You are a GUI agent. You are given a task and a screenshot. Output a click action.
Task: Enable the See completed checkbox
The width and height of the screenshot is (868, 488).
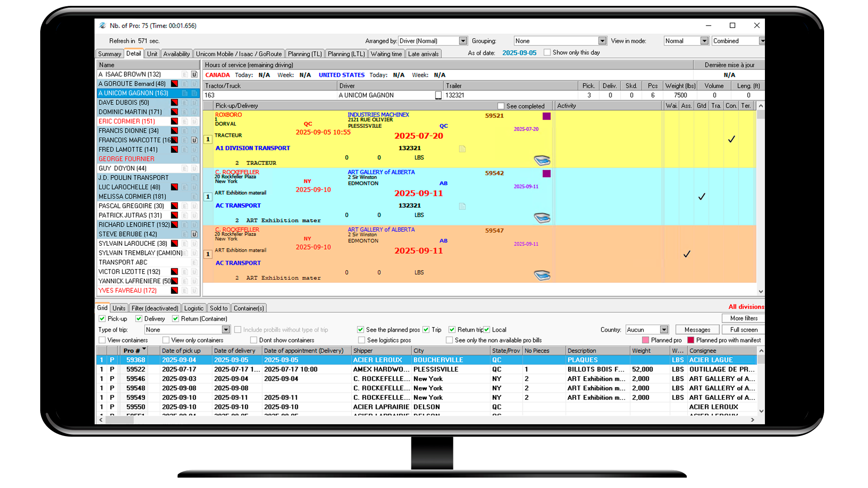pyautogui.click(x=500, y=106)
